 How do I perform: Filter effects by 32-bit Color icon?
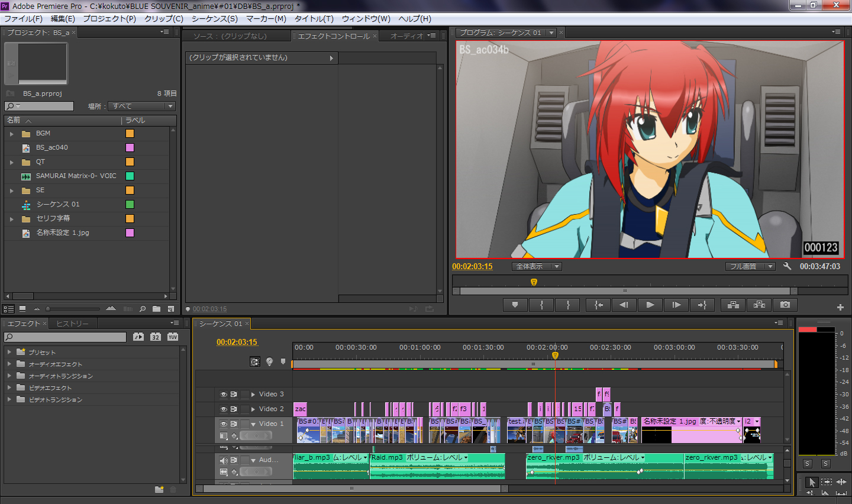(x=156, y=337)
